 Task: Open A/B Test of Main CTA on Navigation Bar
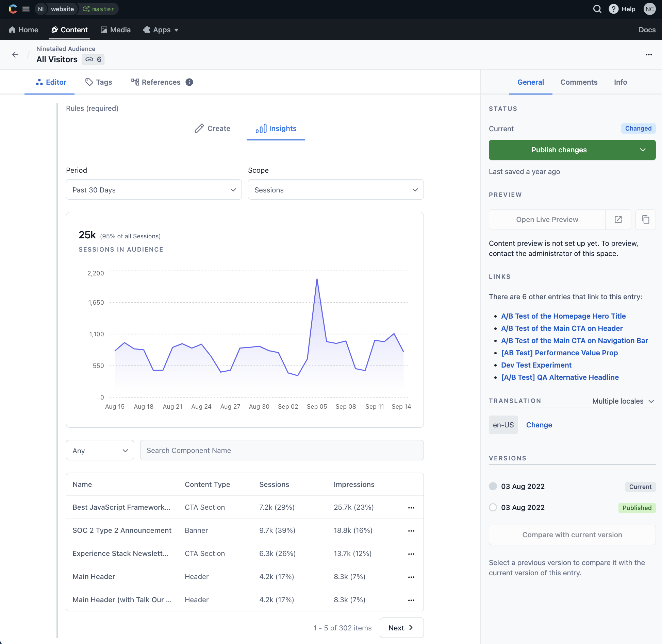575,341
